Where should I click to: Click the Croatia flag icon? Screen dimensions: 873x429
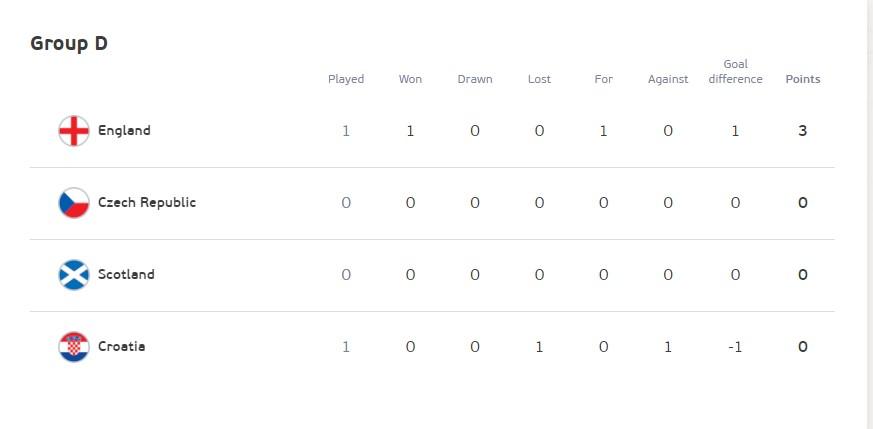point(74,347)
